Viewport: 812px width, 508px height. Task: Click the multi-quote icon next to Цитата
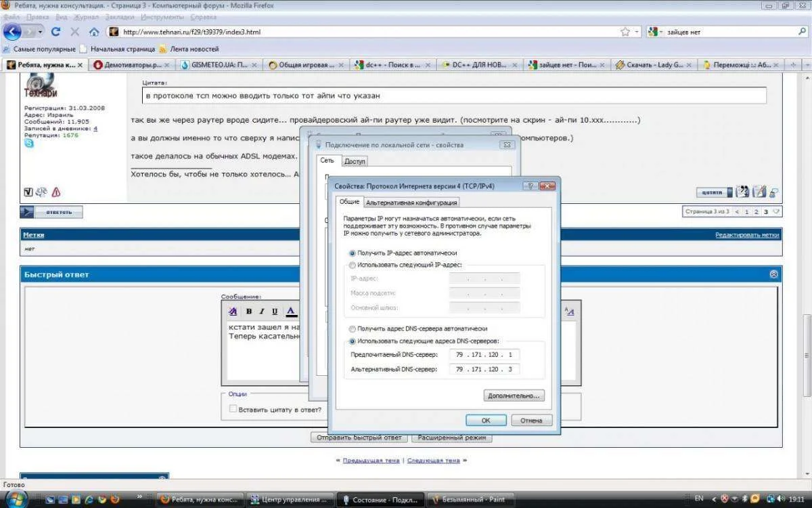(x=742, y=192)
